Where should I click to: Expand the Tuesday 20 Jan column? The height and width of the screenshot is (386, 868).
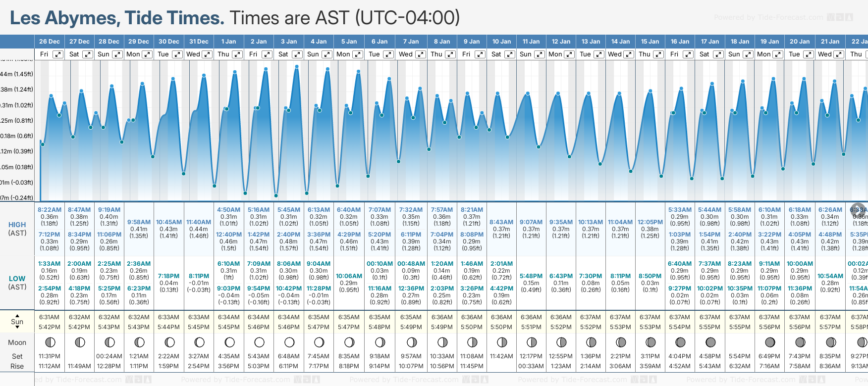808,54
